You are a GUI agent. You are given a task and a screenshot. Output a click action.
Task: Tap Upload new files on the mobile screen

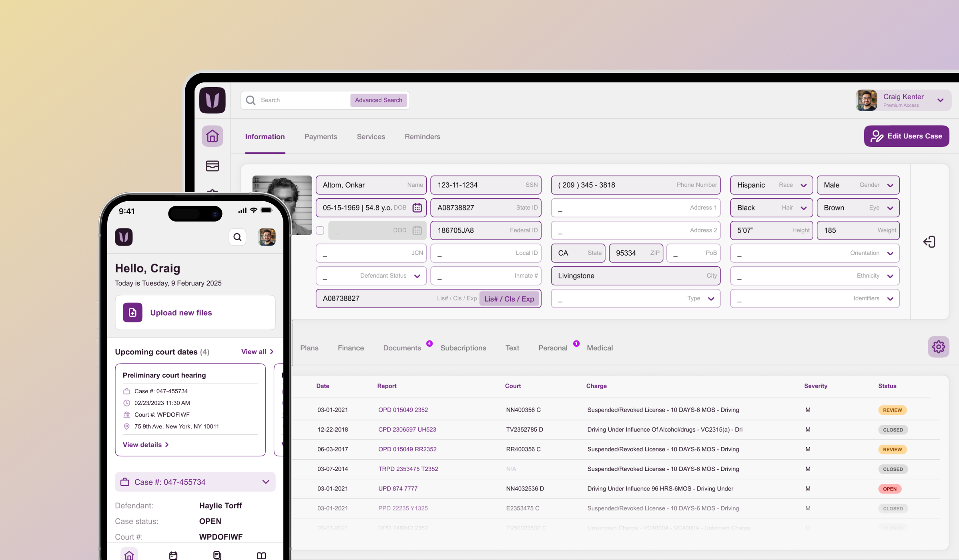point(195,312)
